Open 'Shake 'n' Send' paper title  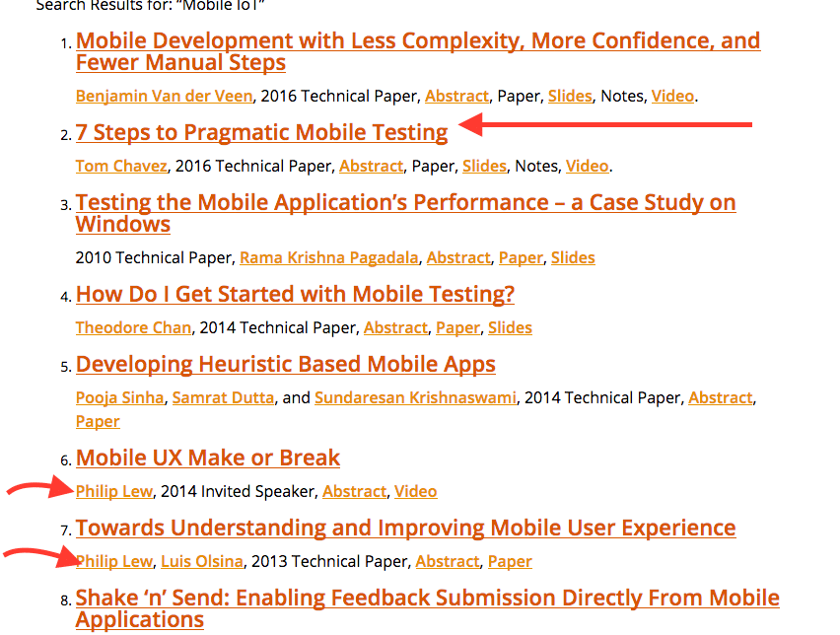point(427,599)
